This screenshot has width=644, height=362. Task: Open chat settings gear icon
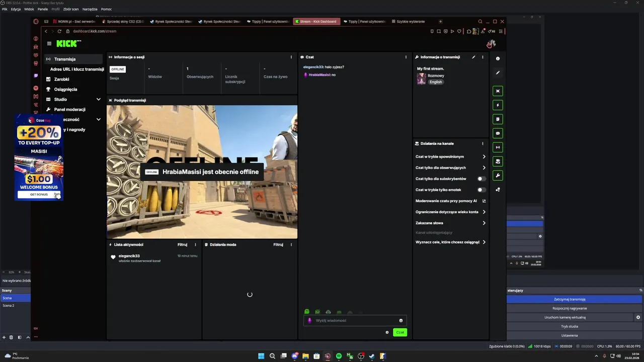387,332
